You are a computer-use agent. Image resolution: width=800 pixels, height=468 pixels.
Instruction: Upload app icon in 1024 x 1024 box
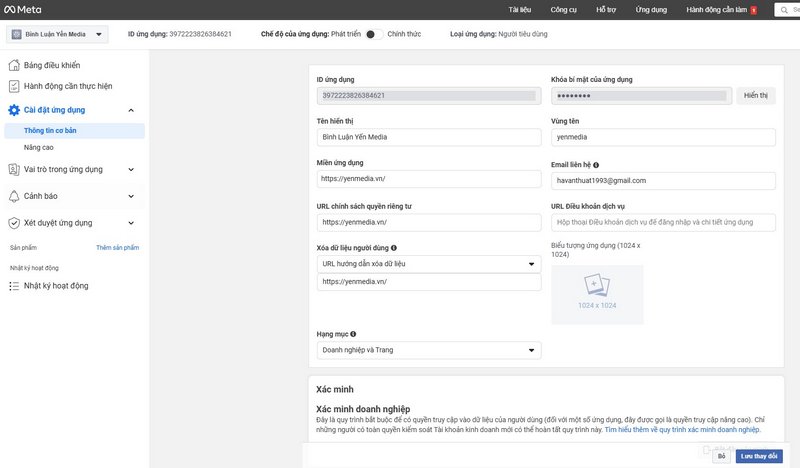click(x=597, y=294)
